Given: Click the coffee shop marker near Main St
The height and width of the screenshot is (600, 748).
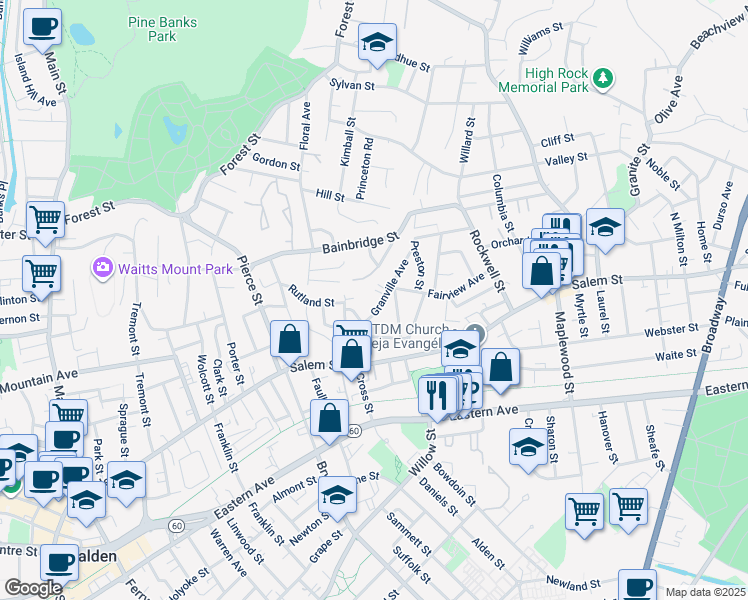Looking at the screenshot, I should point(42,28).
